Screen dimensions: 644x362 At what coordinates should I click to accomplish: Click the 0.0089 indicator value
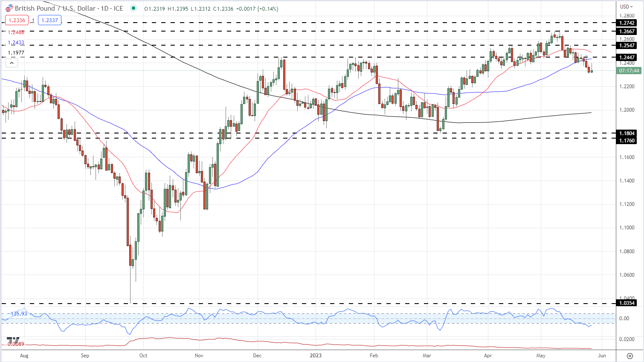pyautogui.click(x=16, y=344)
